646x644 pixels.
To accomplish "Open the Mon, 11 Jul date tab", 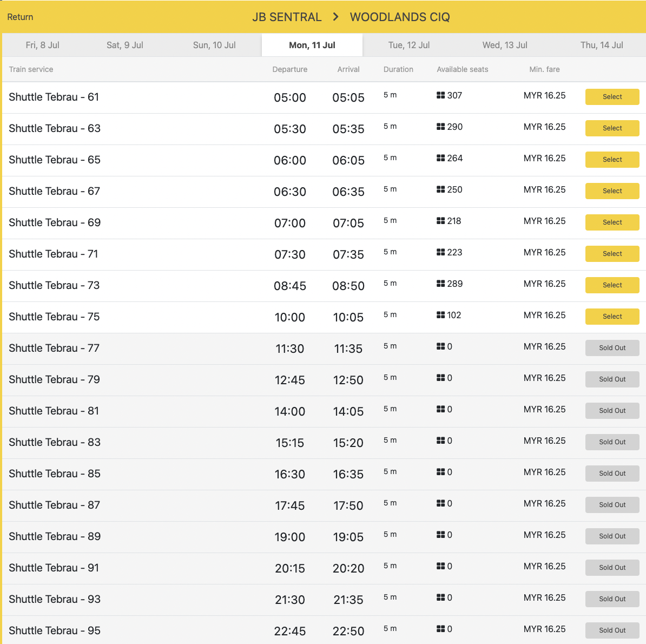I will [312, 45].
